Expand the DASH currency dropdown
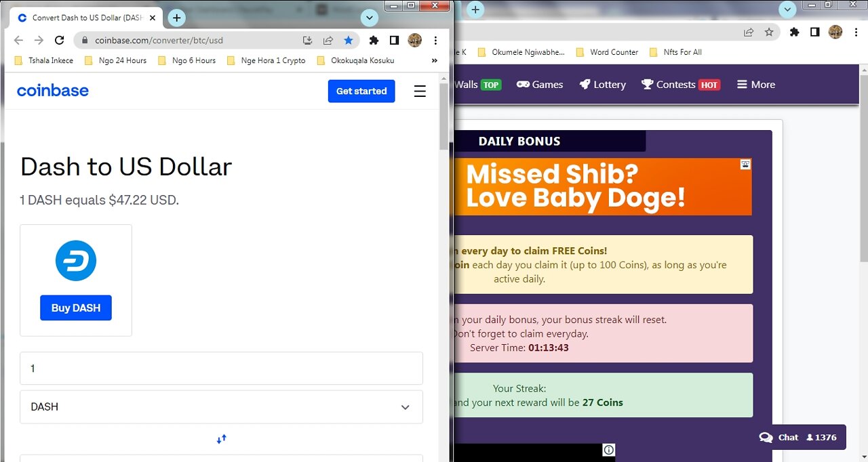The image size is (868, 462). coord(221,407)
